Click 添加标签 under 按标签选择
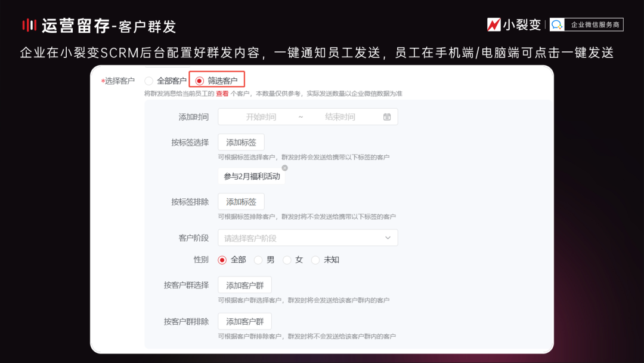The width and height of the screenshot is (644, 363). pos(241,142)
